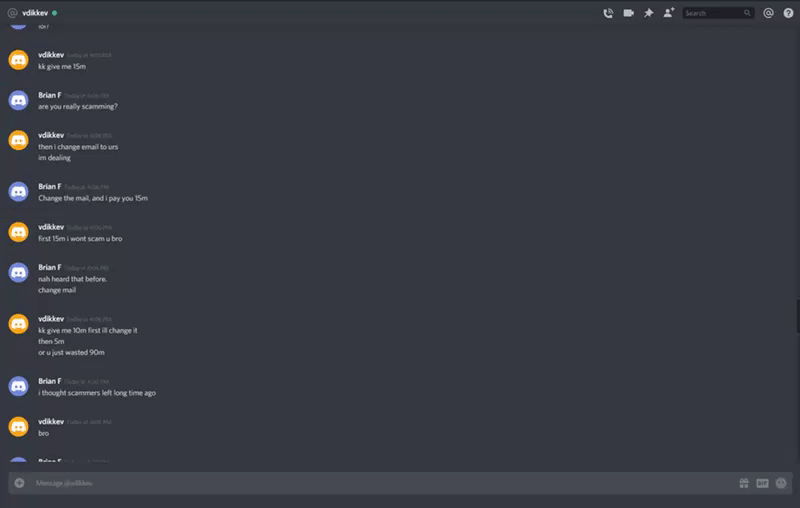Click Brian F name above 'Change the mail' message
Viewport: 800px width, 508px height.
[x=49, y=187]
